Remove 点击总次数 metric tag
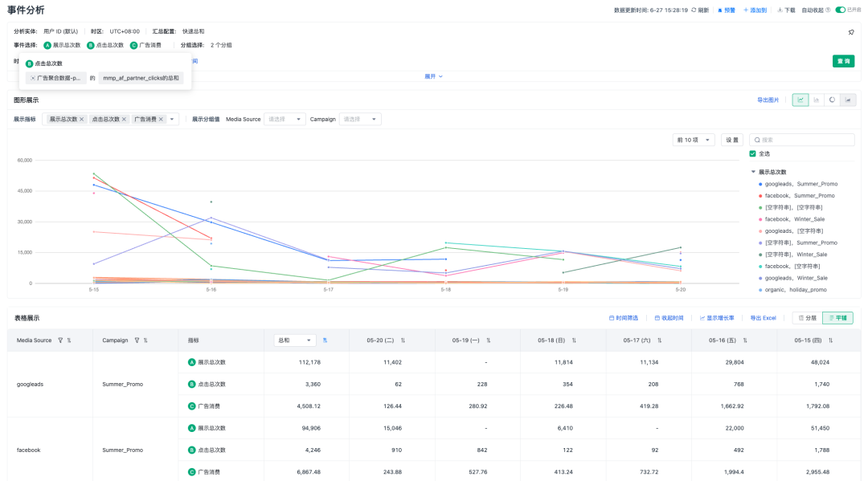The height and width of the screenshot is (481, 868). [x=124, y=120]
